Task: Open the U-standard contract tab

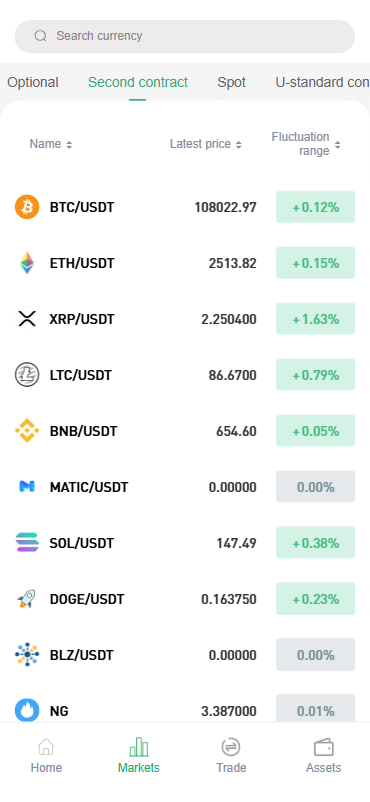Action: tap(322, 82)
